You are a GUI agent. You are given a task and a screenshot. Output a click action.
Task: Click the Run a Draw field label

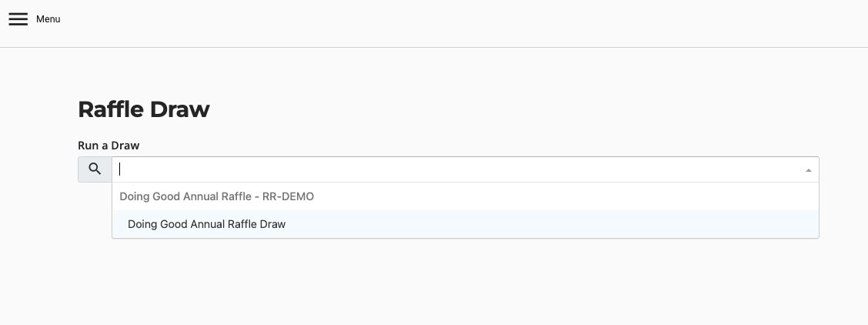tap(108, 145)
